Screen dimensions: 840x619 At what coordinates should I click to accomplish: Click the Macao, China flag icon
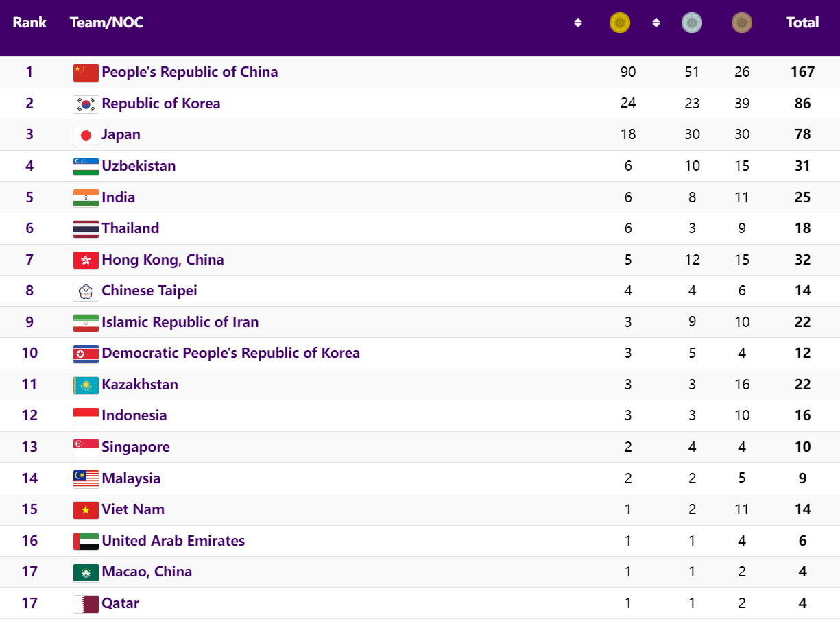86,572
